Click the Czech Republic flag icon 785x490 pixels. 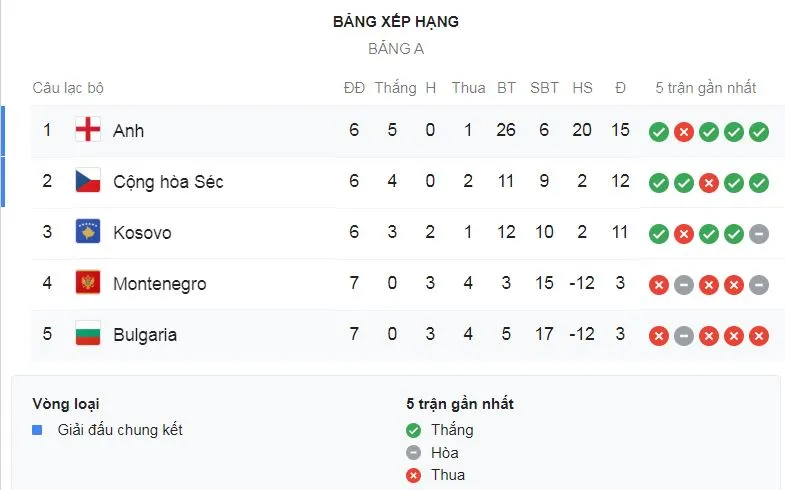tap(88, 181)
